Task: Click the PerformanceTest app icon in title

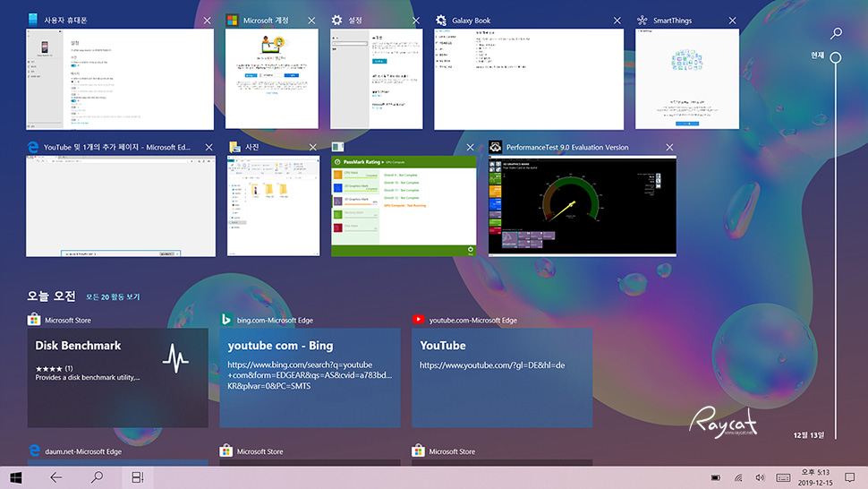Action: 496,147
